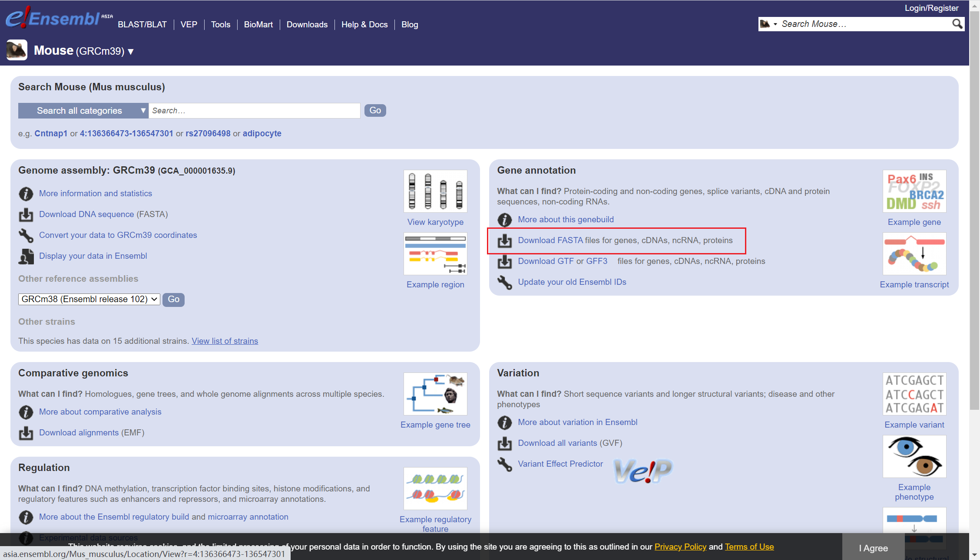Open the Tools menu item
Image resolution: width=980 pixels, height=560 pixels.
[221, 25]
